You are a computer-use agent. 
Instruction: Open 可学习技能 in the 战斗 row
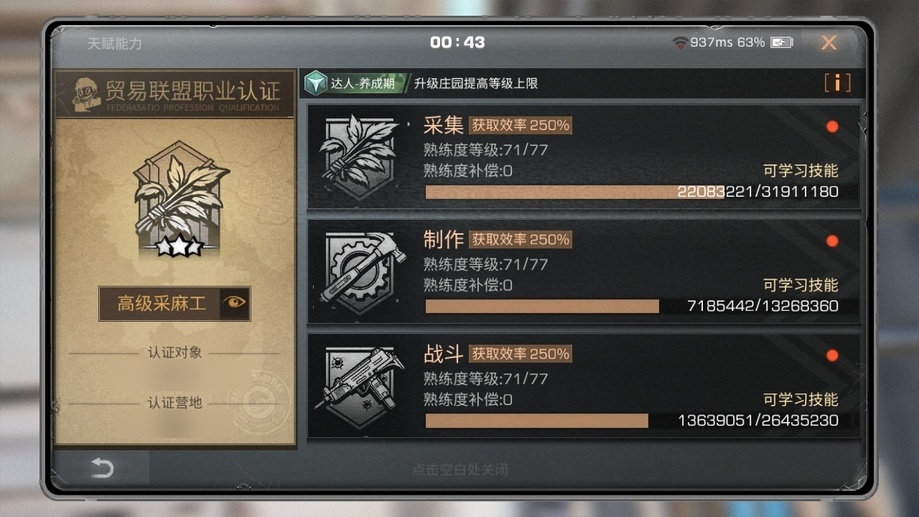[x=800, y=399]
